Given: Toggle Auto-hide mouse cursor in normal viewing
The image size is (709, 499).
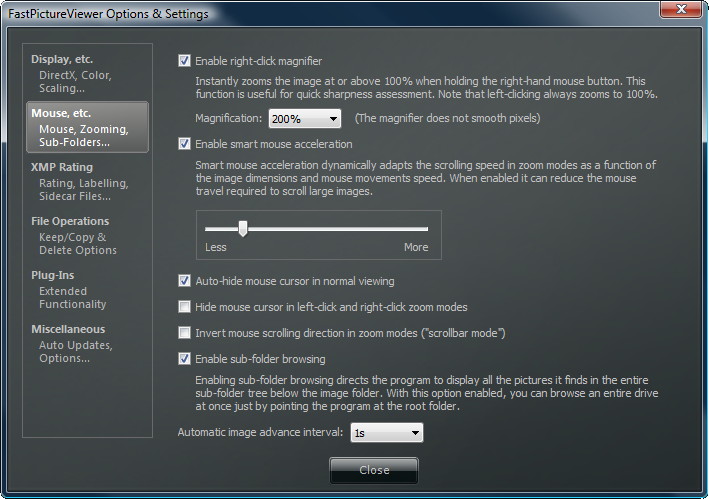Looking at the screenshot, I should pos(184,281).
